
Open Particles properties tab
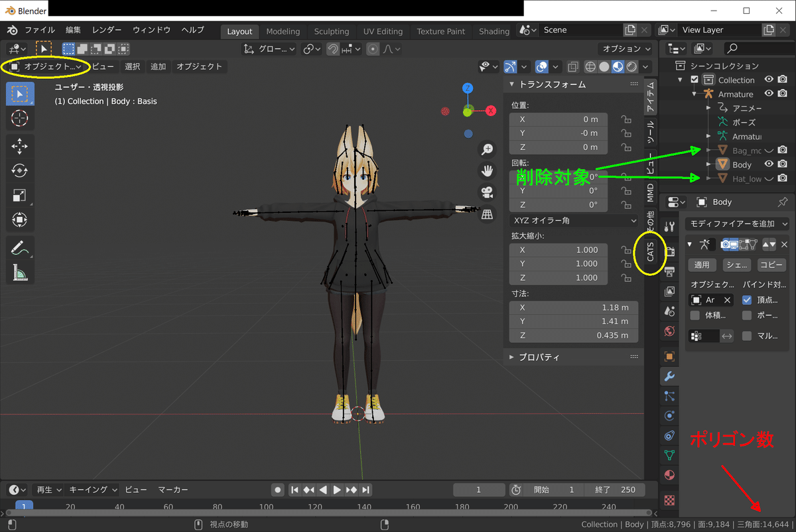tap(670, 396)
